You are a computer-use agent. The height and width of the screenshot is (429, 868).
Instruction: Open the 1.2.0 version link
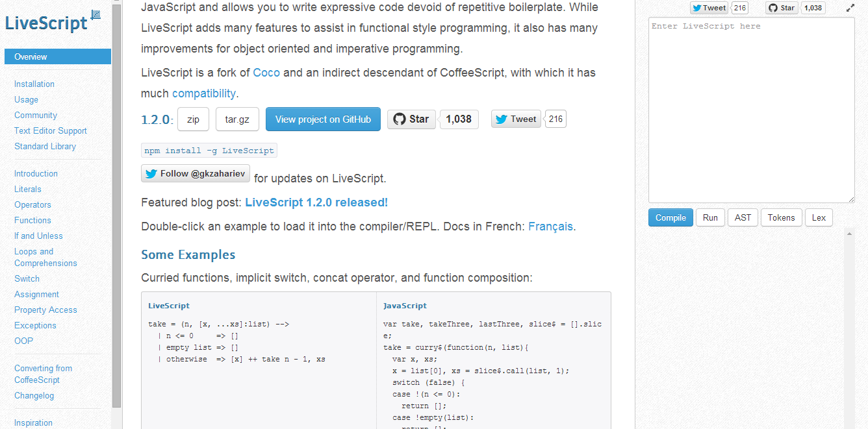[x=155, y=120]
